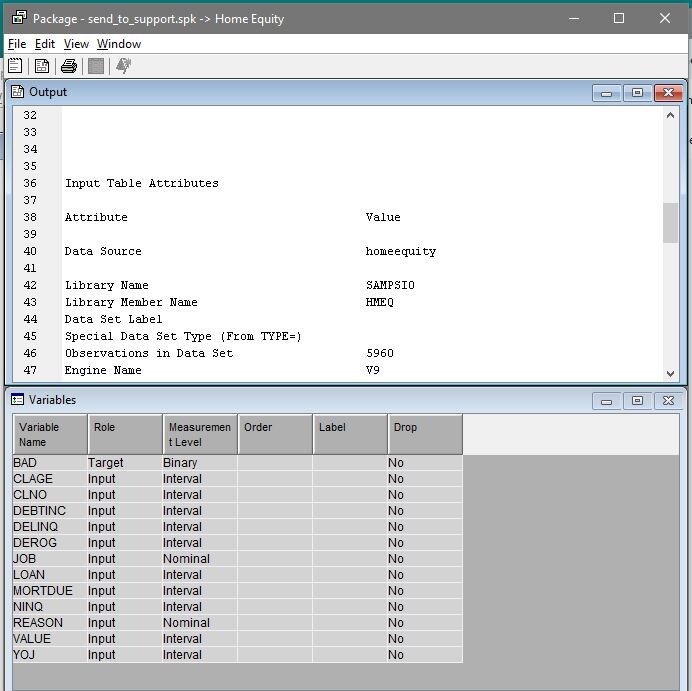The height and width of the screenshot is (691, 692).
Task: Sort by the Variable Name column header
Action: pyautogui.click(x=50, y=435)
